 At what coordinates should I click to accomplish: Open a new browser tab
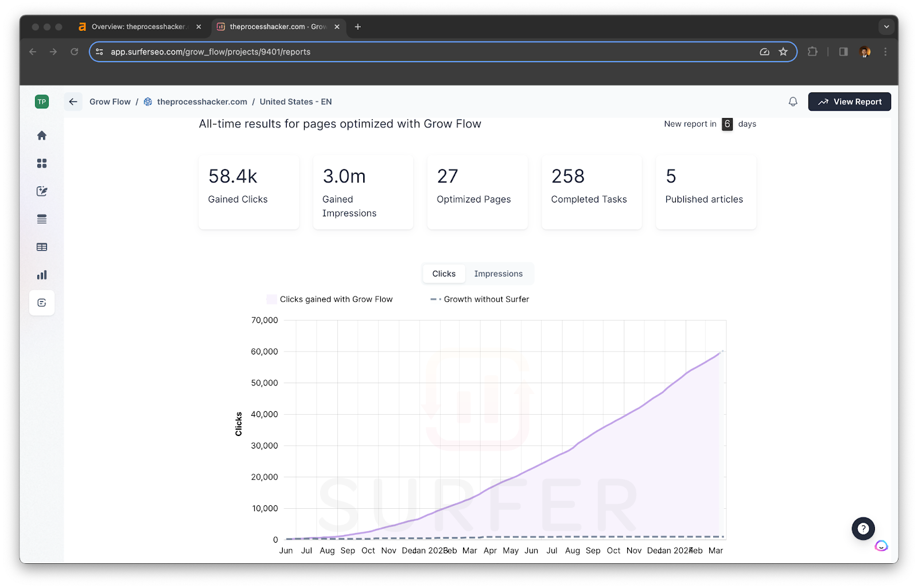[x=357, y=26]
